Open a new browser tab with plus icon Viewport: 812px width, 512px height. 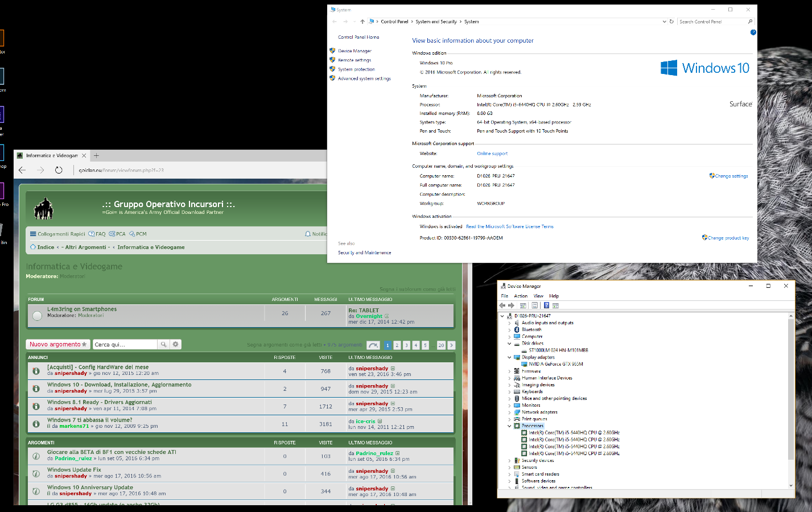click(96, 155)
